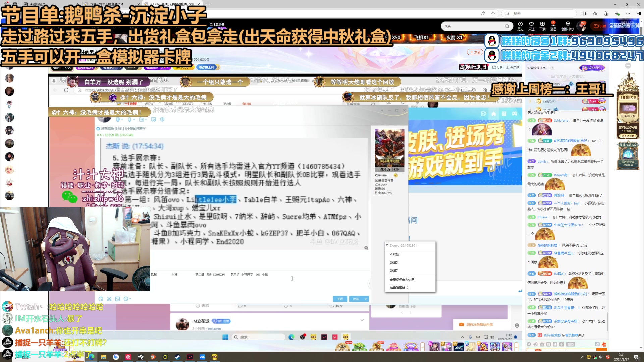Click volume icon in inner captured taskbar
The image size is (644, 362).
[492, 337]
